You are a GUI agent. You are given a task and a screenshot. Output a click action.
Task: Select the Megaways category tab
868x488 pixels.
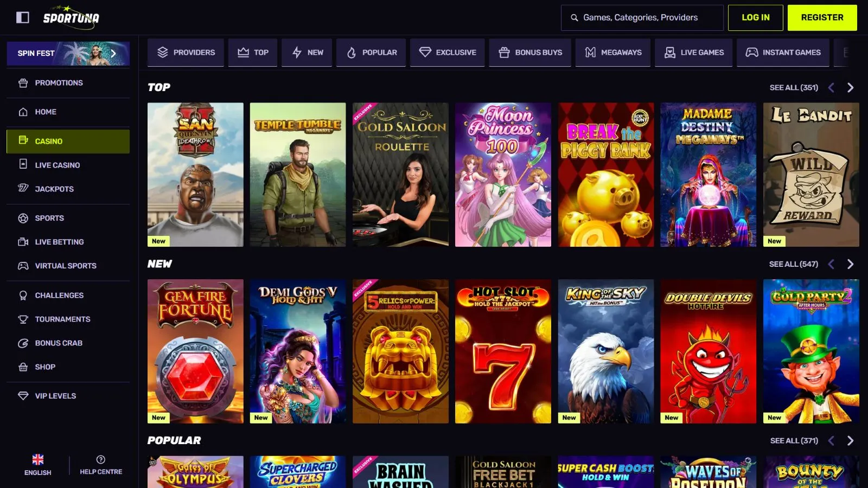tap(613, 53)
